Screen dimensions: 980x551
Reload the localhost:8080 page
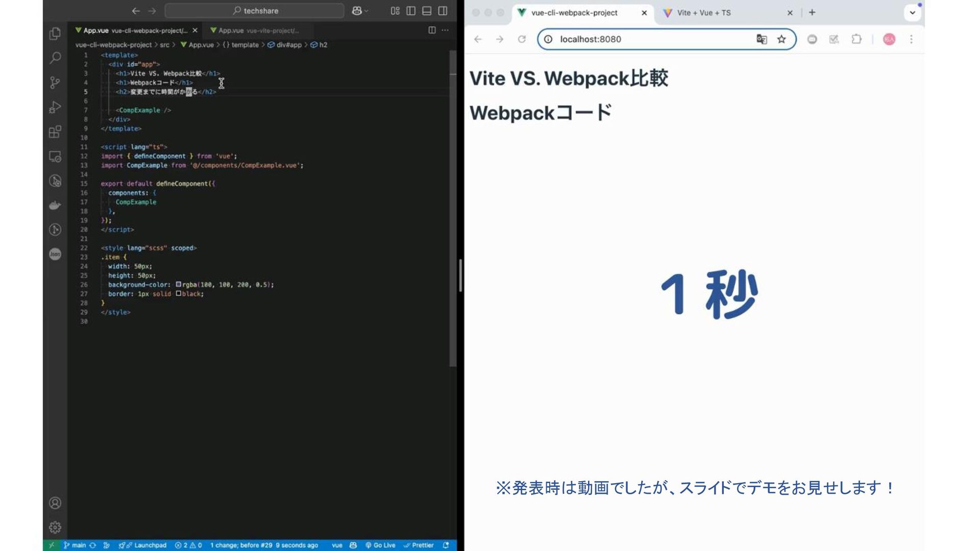pyautogui.click(x=522, y=39)
